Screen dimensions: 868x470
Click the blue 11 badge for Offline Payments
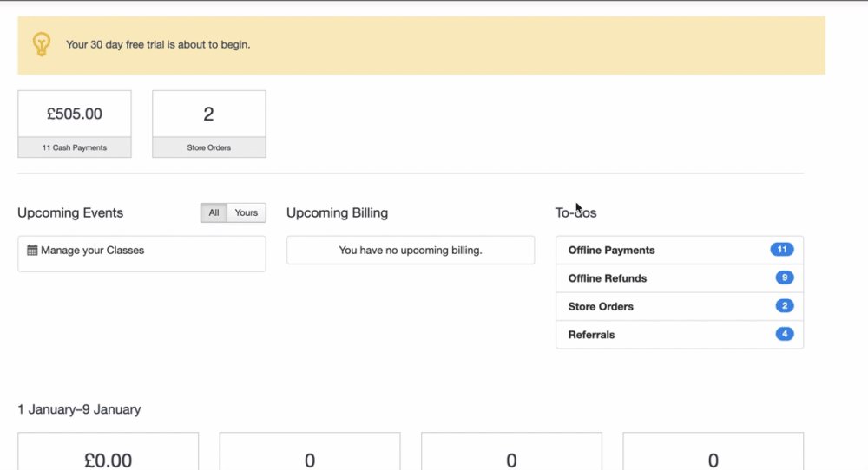[x=781, y=250]
